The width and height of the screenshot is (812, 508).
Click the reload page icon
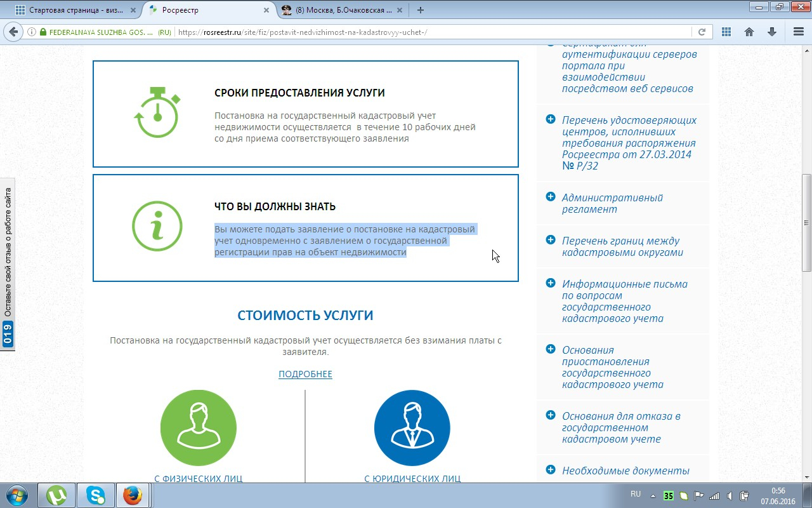click(702, 32)
